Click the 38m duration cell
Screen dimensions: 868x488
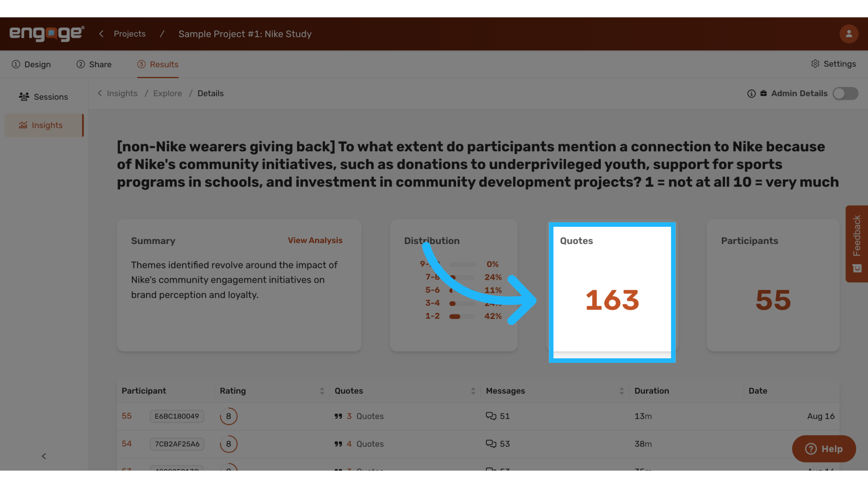coord(643,444)
